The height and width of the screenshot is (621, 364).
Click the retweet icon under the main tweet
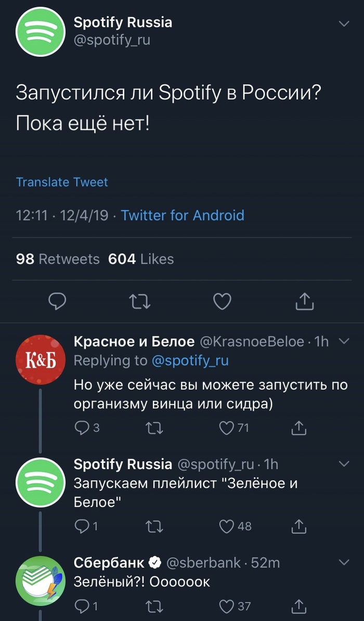click(139, 302)
